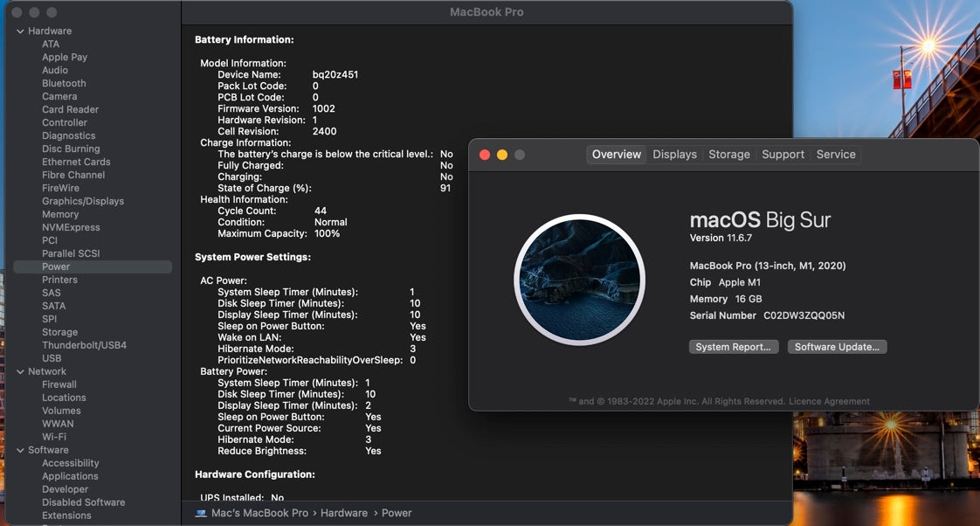Select Bluetooth in the Hardware list
Image resolution: width=980 pixels, height=526 pixels.
(66, 83)
